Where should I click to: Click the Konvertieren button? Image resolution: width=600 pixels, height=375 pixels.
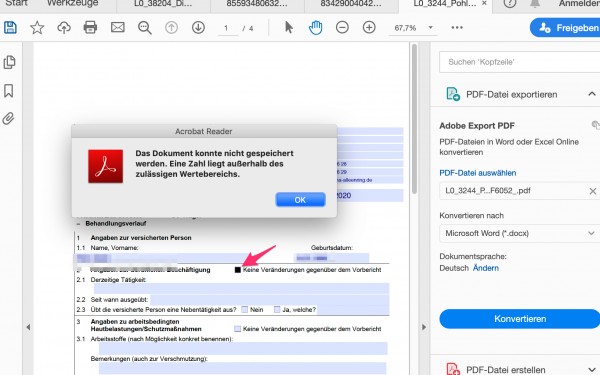pos(520,319)
